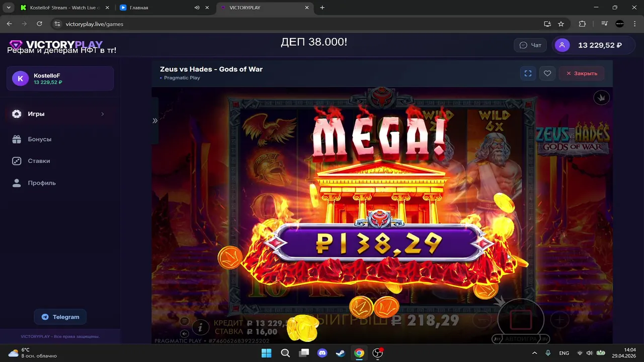Click the 13 229,52 ₽ header balance
This screenshot has width=644, height=362.
click(x=600, y=45)
